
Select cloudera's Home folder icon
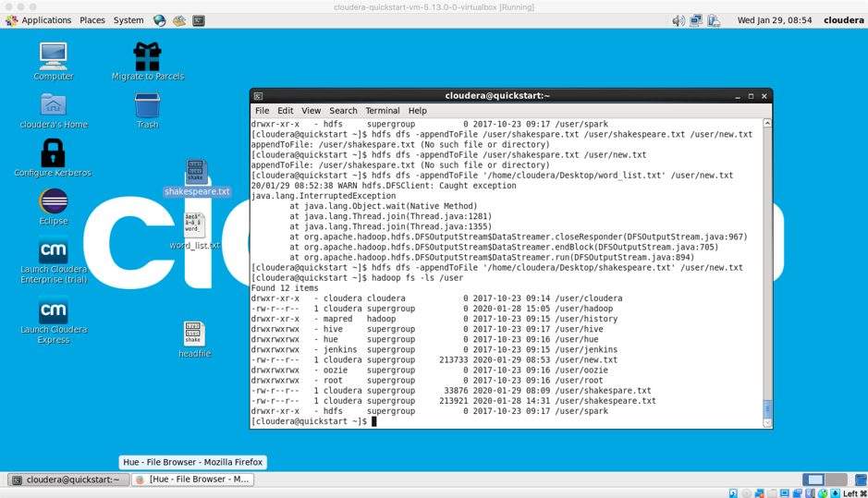click(53, 111)
